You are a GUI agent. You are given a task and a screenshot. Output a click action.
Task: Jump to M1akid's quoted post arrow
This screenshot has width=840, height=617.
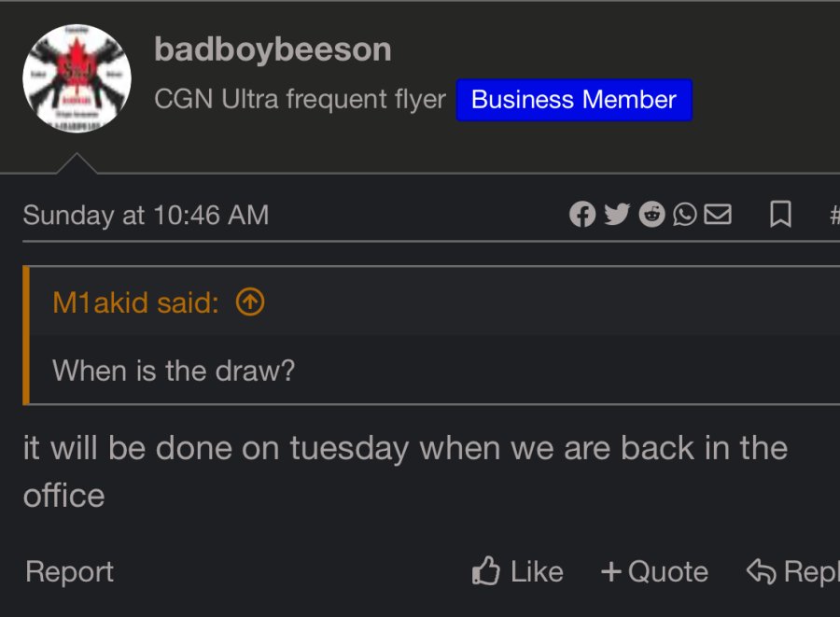tap(250, 301)
